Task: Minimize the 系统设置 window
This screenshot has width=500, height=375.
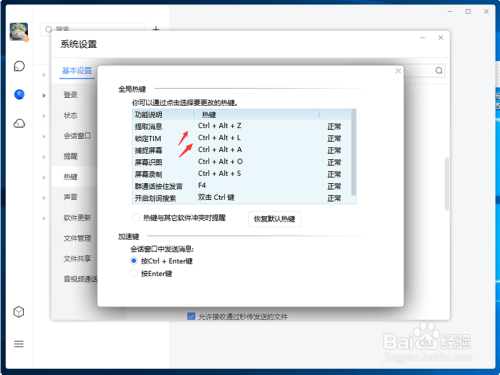Action: coord(423,38)
